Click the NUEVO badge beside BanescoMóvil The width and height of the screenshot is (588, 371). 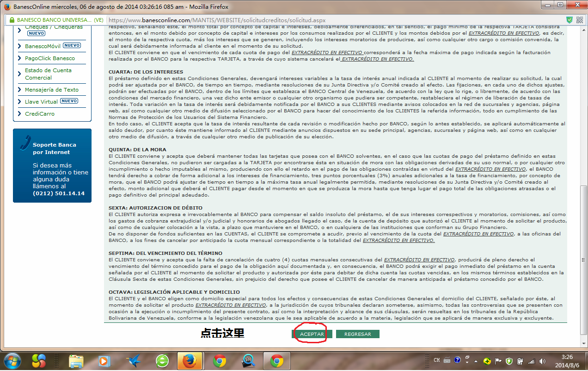72,45
